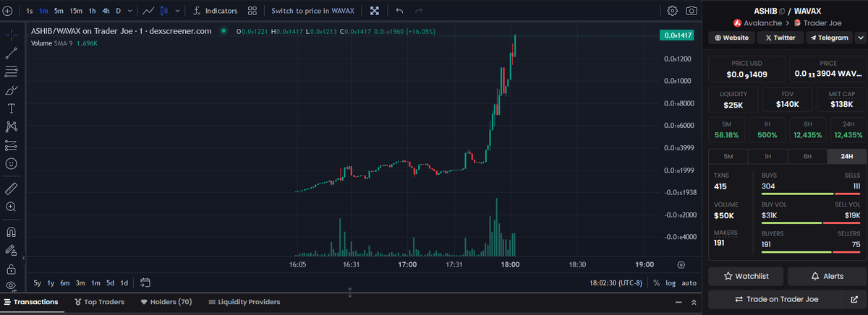
Task: Open Trader Joe in external window icon
Action: 854,299
